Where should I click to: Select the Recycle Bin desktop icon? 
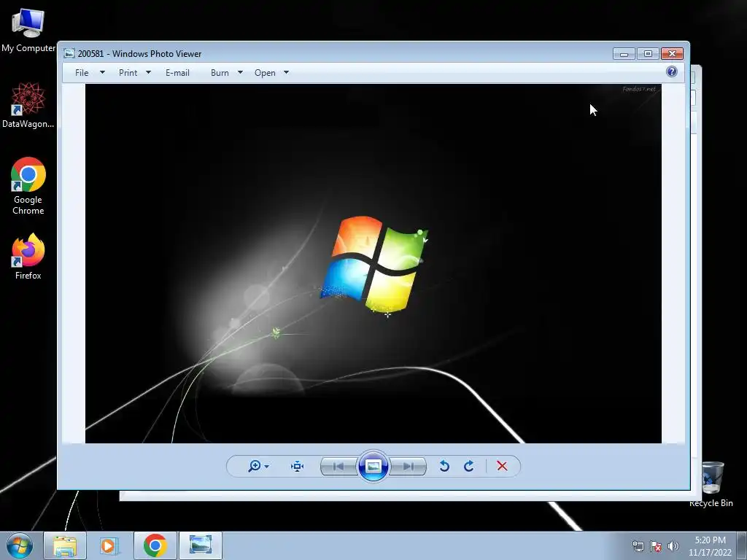(711, 484)
